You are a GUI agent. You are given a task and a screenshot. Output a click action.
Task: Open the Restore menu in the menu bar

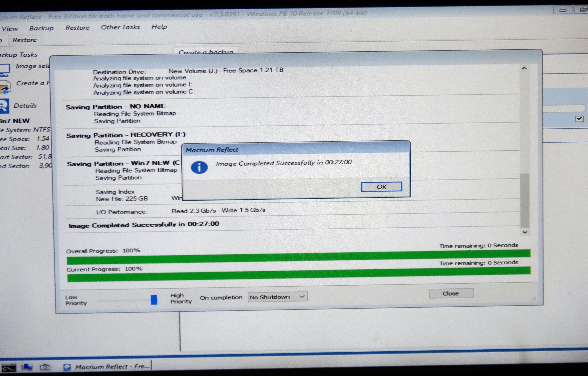pos(77,28)
